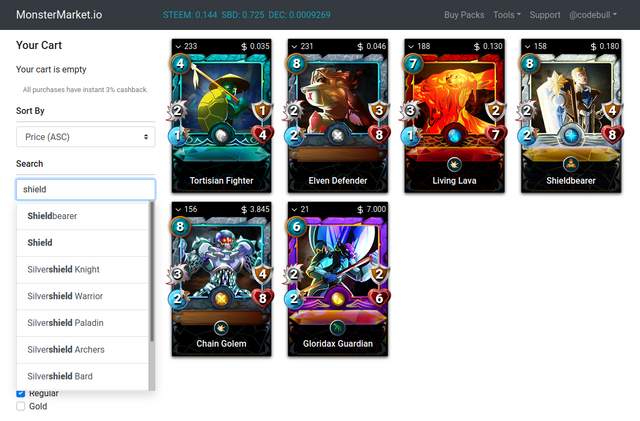Click the heart health icon on Elven Defender
This screenshot has height=421, width=640.
coord(379,135)
